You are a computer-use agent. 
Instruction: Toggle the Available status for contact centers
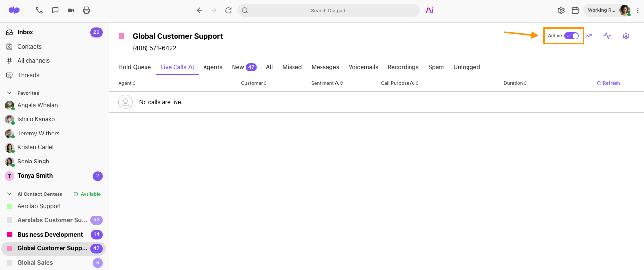click(x=87, y=194)
